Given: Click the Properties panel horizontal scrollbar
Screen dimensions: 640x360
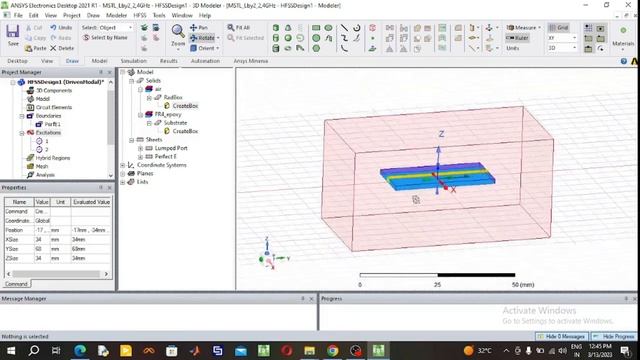Looking at the screenshot, I should tap(57, 274).
